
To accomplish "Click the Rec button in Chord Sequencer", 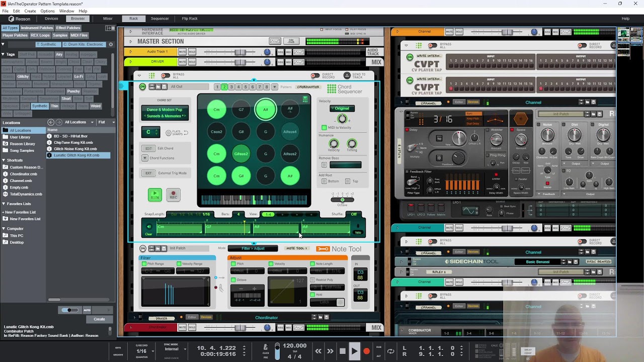I will [173, 195].
